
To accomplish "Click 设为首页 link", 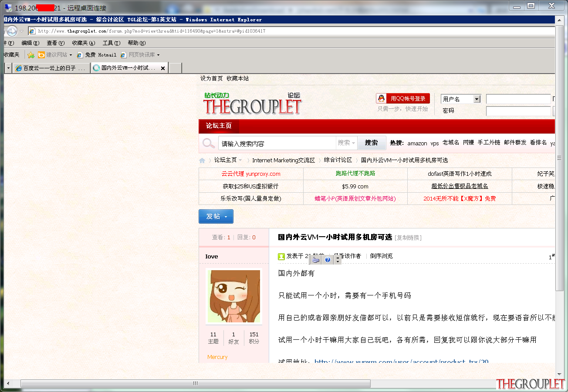I will [211, 78].
